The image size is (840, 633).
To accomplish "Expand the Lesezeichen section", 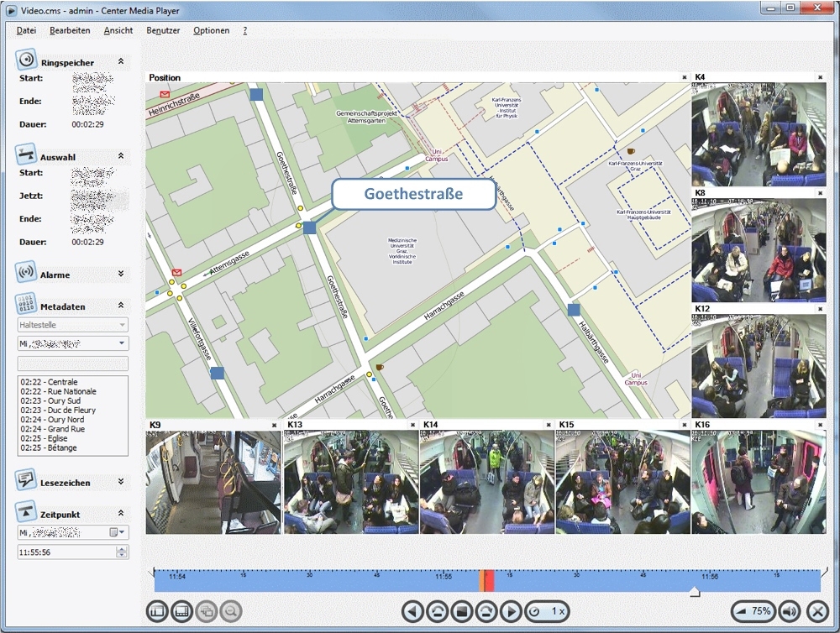I will click(x=121, y=481).
